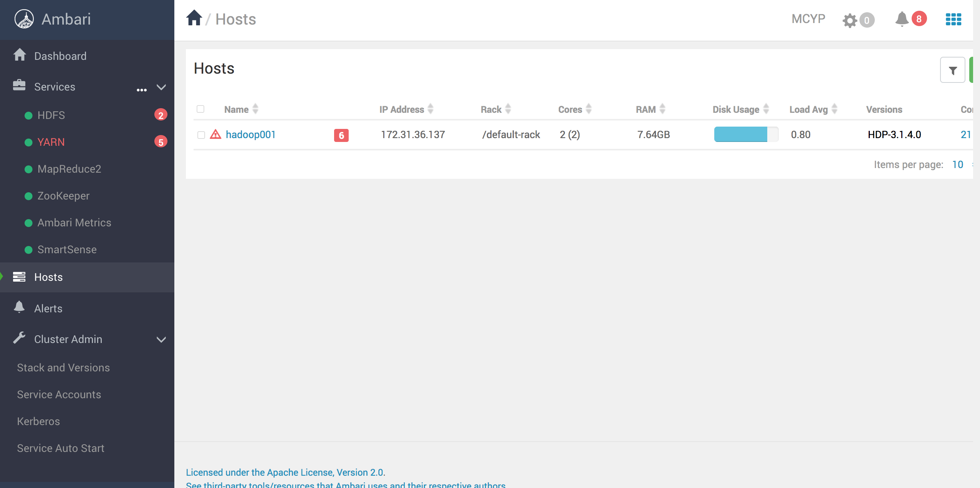Click the red warning icon beside hadoop001

215,134
